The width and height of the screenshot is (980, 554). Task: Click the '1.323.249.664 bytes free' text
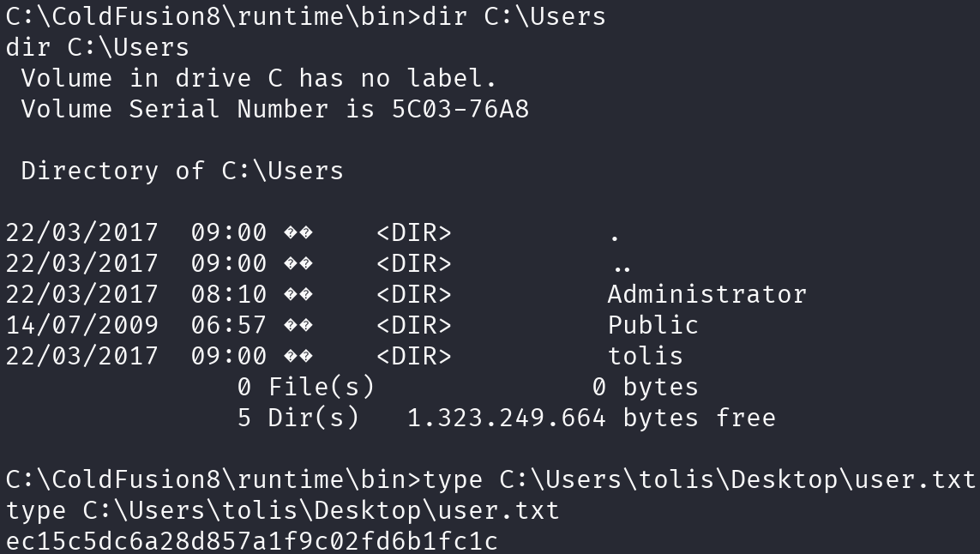[592, 417]
